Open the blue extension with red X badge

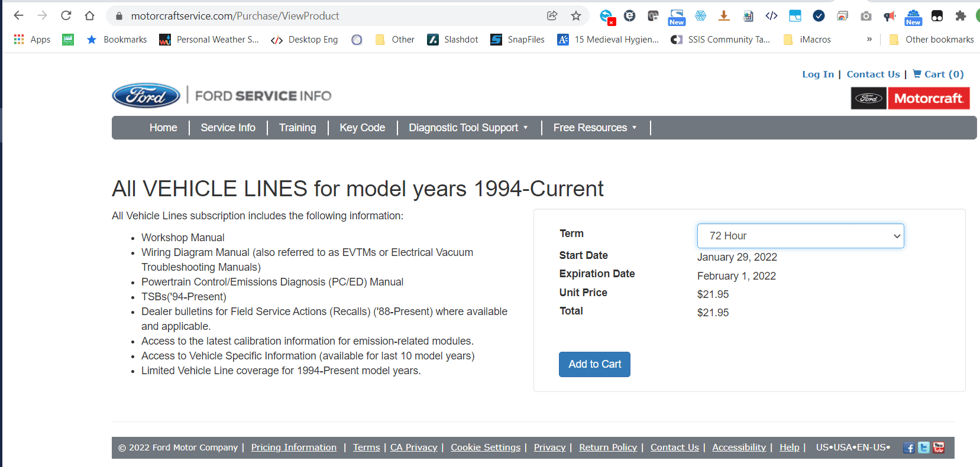606,17
